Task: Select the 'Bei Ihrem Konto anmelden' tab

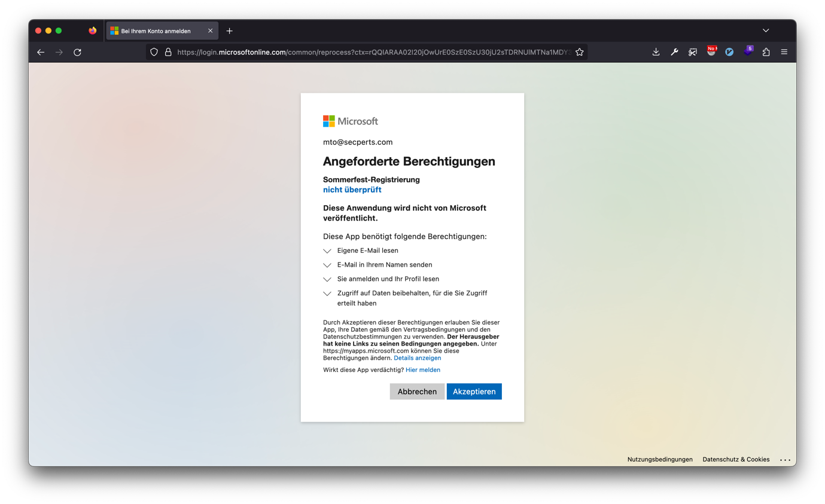Action: pos(162,31)
